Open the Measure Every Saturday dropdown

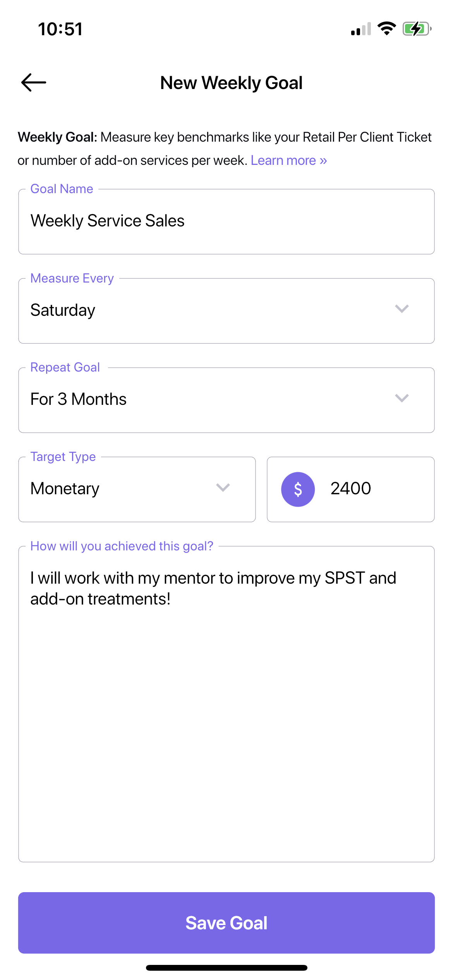226,311
